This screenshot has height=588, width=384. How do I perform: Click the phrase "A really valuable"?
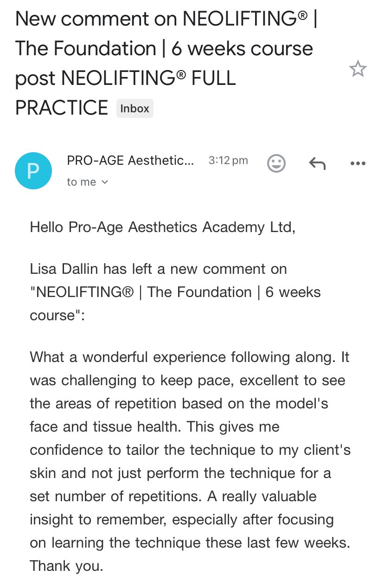[x=262, y=497]
